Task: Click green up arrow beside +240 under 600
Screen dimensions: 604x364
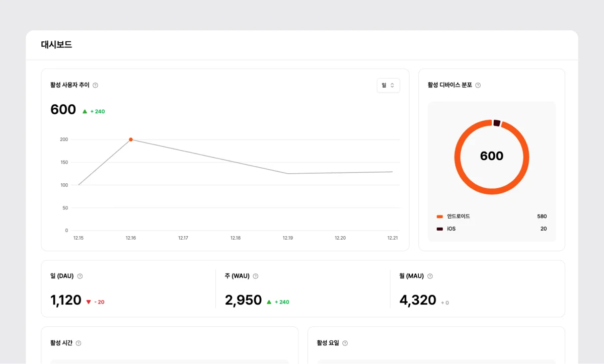Action: click(x=85, y=111)
